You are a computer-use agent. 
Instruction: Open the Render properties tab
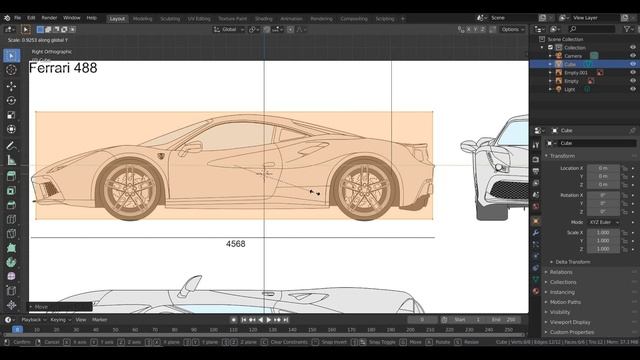(x=536, y=159)
